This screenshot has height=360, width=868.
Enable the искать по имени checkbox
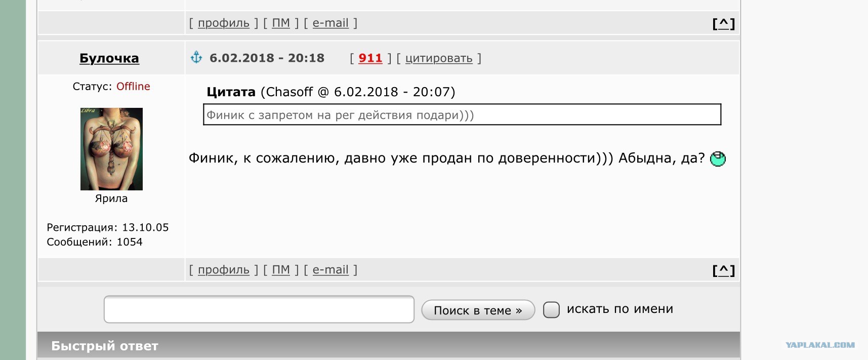click(551, 309)
